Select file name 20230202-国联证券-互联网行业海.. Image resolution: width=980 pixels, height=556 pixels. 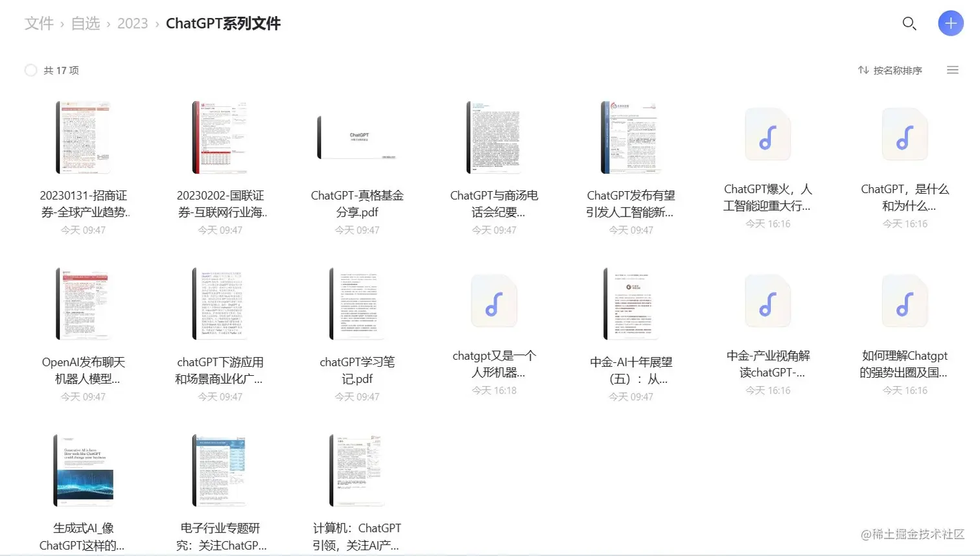pyautogui.click(x=220, y=203)
